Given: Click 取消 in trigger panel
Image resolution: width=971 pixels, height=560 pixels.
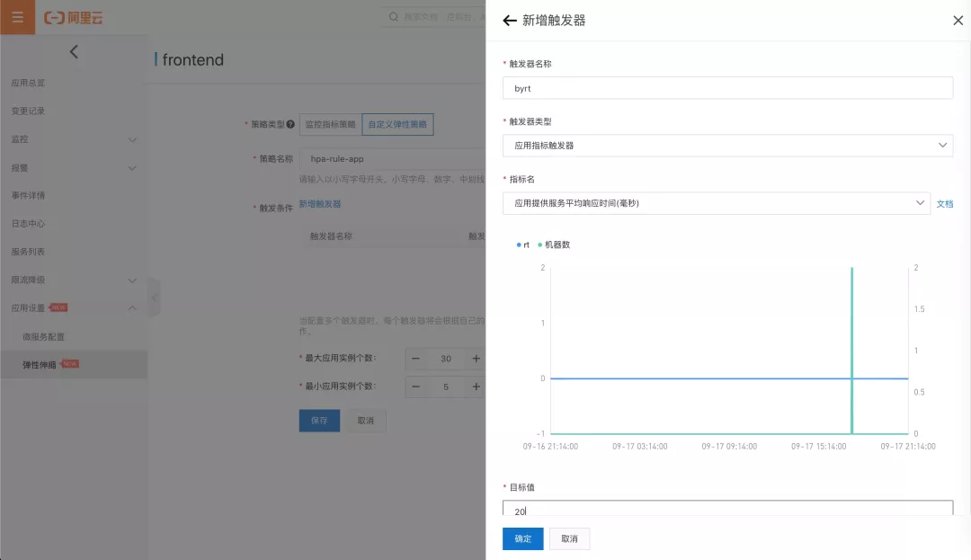Looking at the screenshot, I should tap(569, 539).
